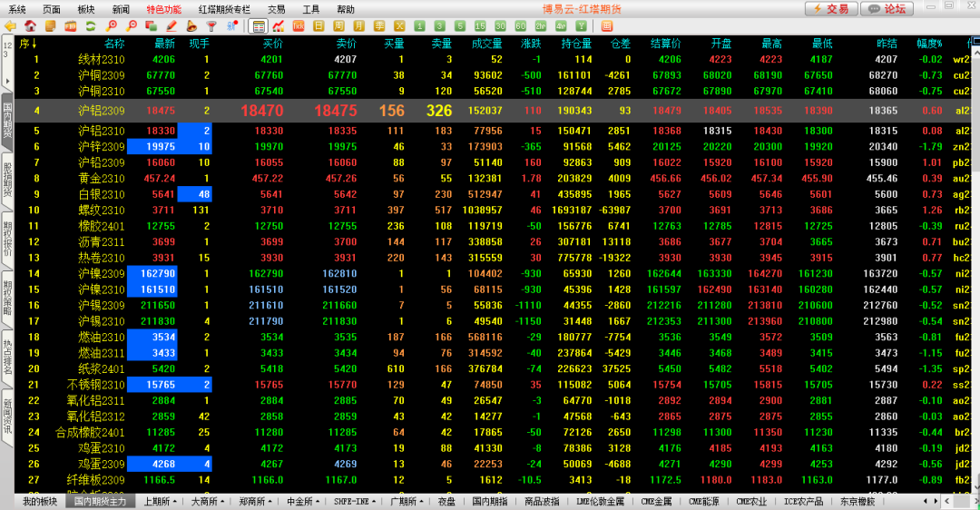Switch to daily 日 period button

click(x=321, y=26)
